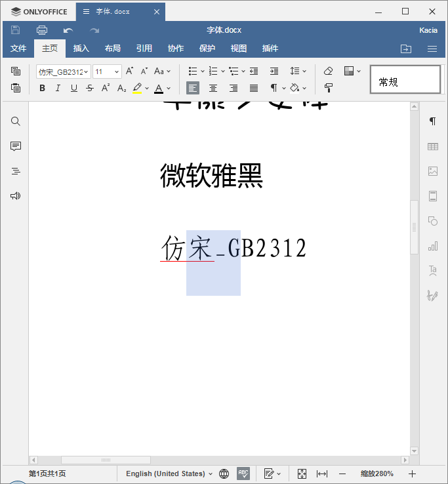Click the vertical scrollbar thumb

pyautogui.click(x=414, y=228)
